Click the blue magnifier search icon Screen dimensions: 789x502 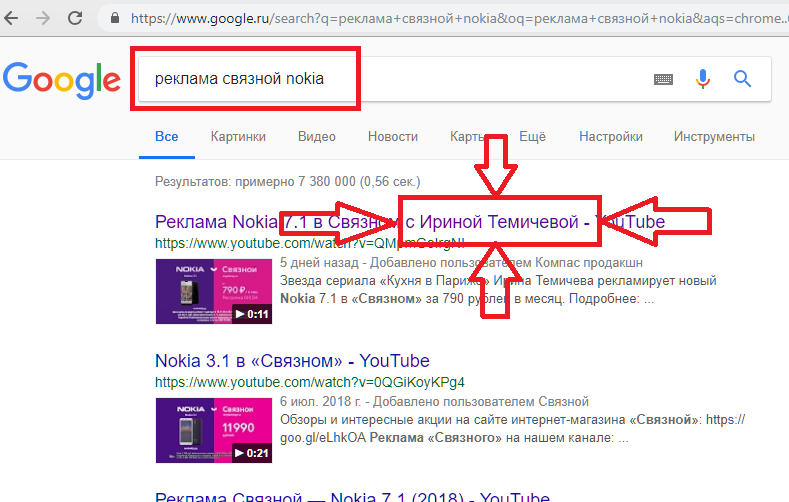pos(742,79)
